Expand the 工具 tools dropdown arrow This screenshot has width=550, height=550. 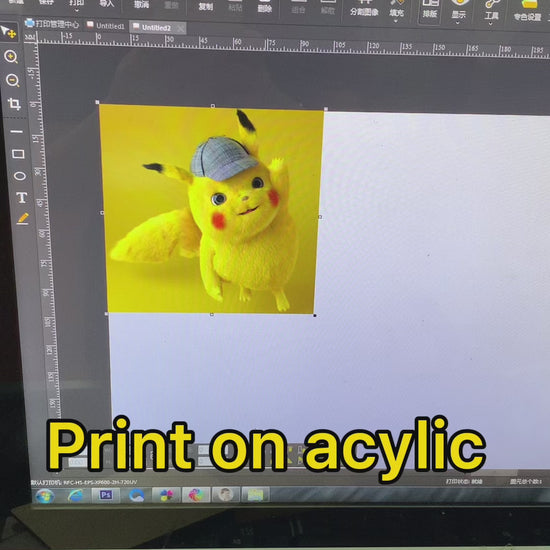(x=491, y=24)
